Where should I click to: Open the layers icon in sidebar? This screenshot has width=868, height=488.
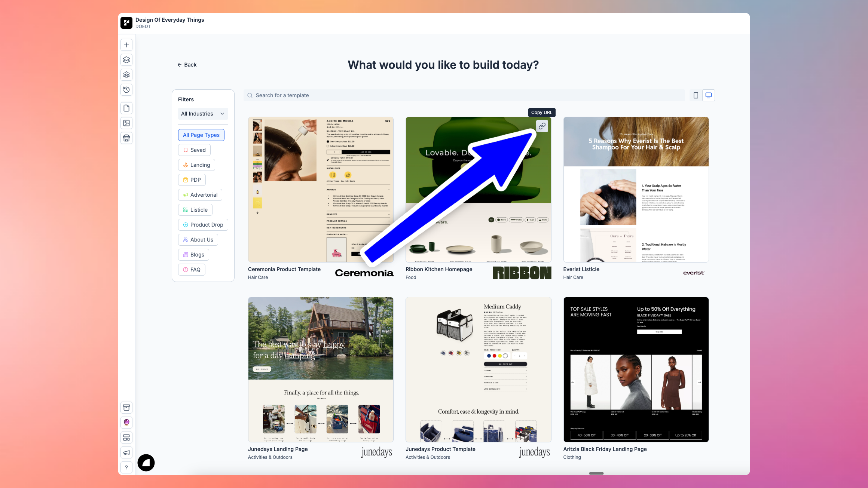coord(126,60)
